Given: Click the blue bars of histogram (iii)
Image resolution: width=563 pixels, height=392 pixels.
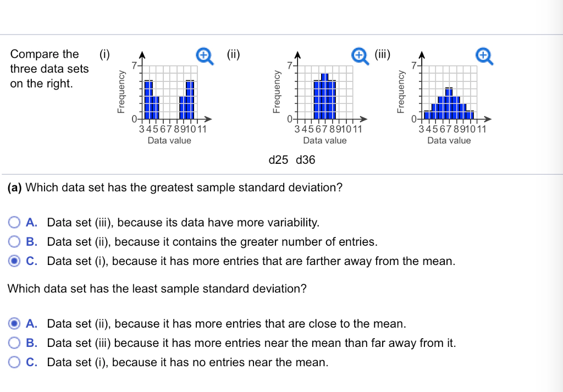Looking at the screenshot, I should 449,104.
